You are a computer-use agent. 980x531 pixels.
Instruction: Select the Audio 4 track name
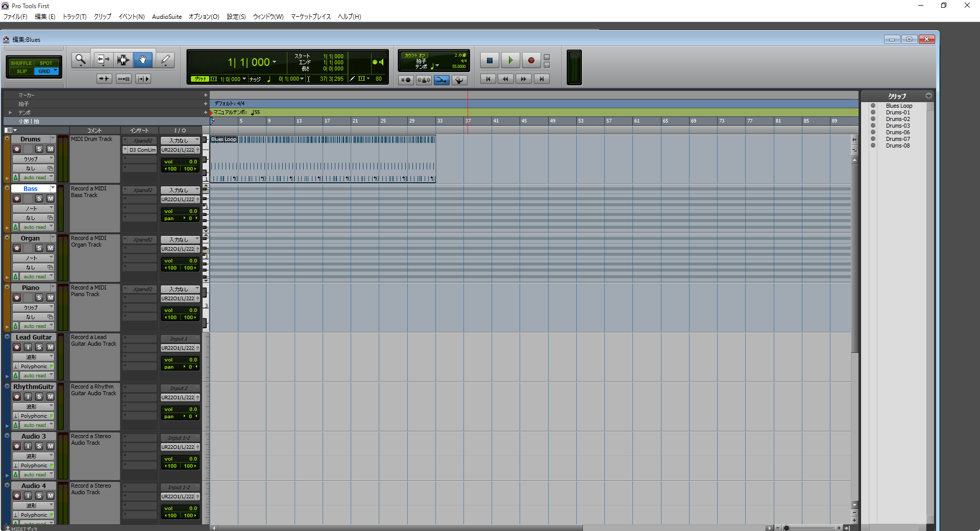click(33, 486)
